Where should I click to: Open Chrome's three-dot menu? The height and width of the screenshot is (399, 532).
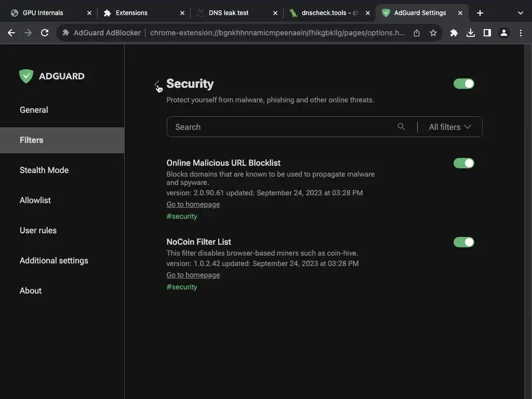(x=521, y=33)
